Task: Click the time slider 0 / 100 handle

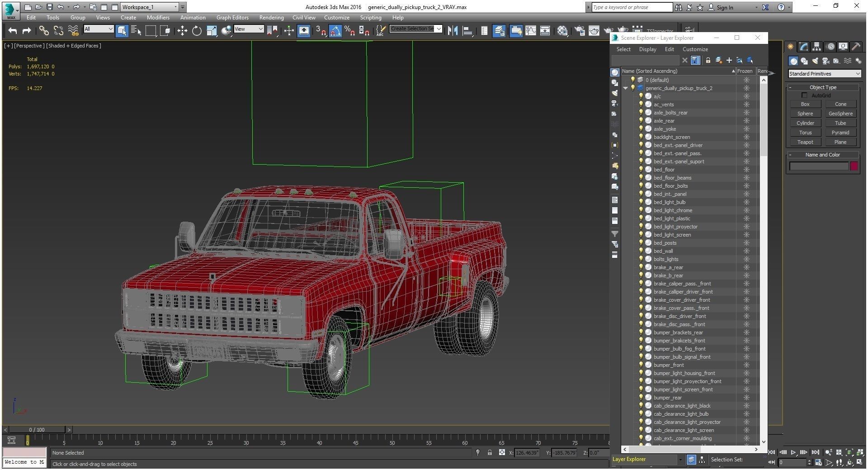Action: [x=37, y=430]
